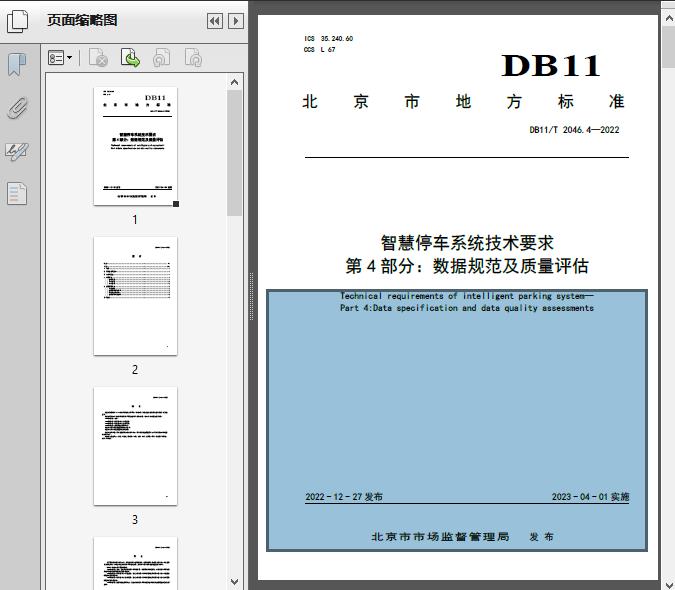Open the signatures panel icon
Viewport: 675px width, 590px height.
pyautogui.click(x=17, y=151)
